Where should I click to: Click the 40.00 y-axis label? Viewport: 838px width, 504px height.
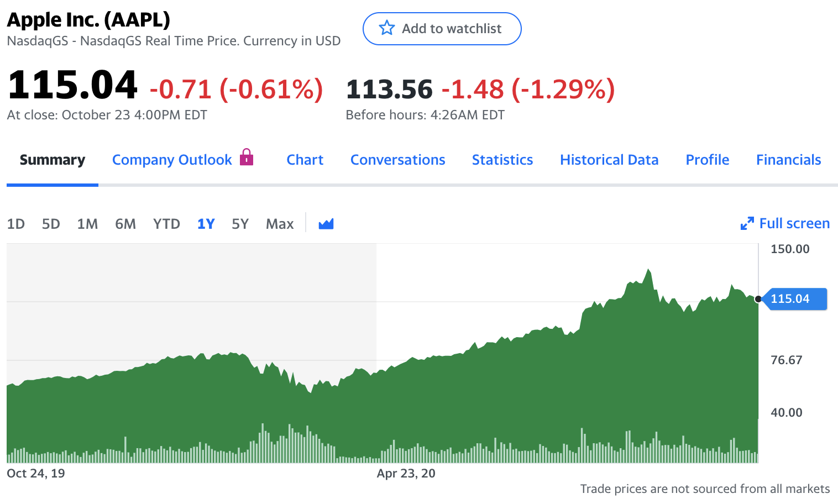click(x=787, y=412)
